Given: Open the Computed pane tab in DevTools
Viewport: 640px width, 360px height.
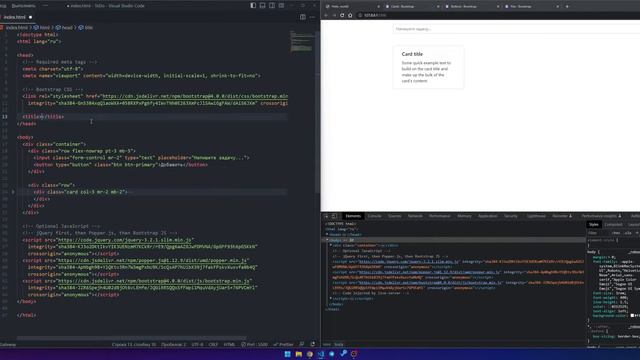Looking at the screenshot, I should 613,224.
